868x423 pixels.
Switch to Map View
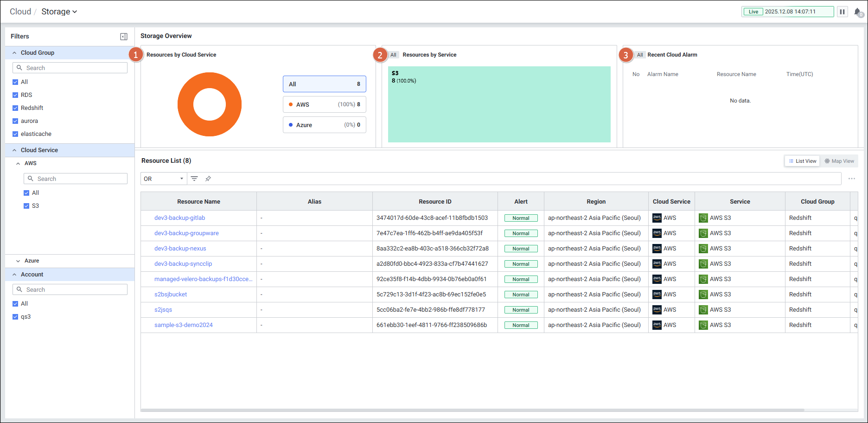click(x=839, y=161)
